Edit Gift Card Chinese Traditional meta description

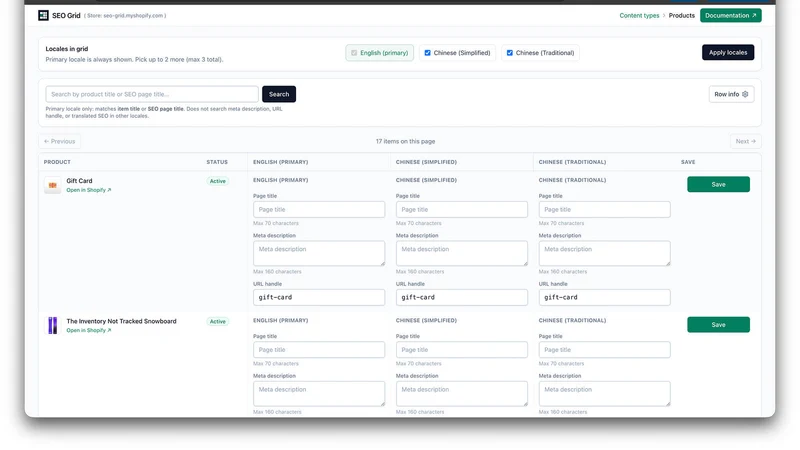[605, 253]
